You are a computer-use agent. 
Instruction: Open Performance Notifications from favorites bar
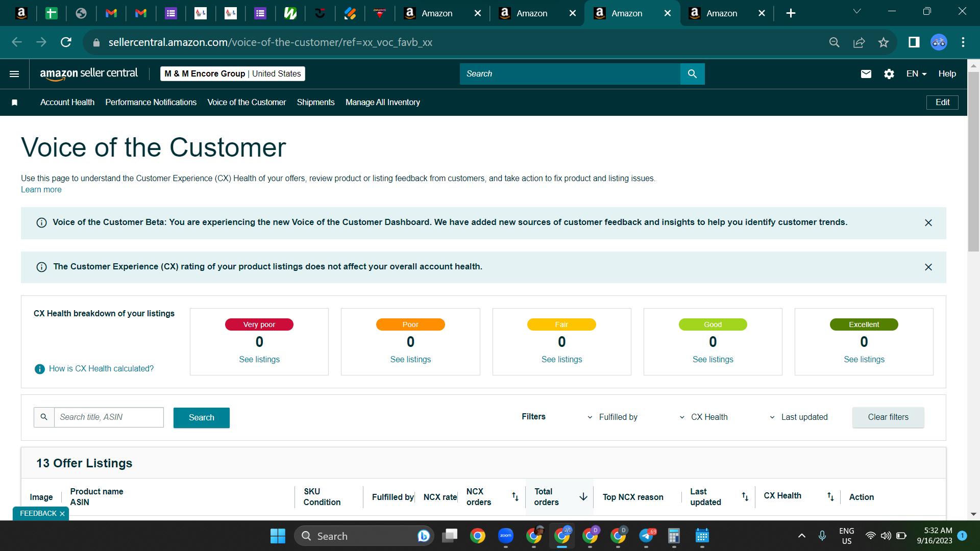pos(151,103)
